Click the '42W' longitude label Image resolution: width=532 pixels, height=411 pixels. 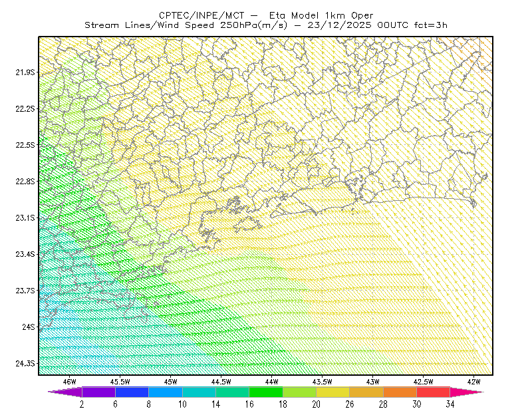pos(473,382)
